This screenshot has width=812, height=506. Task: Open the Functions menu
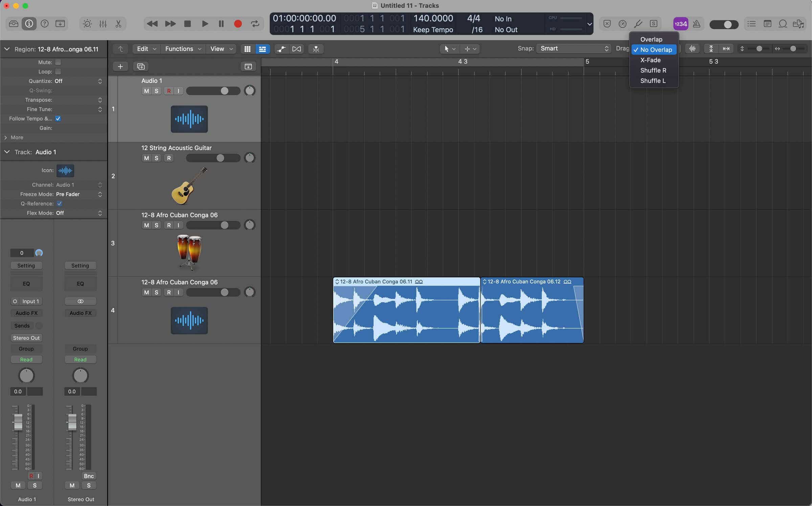pos(183,49)
